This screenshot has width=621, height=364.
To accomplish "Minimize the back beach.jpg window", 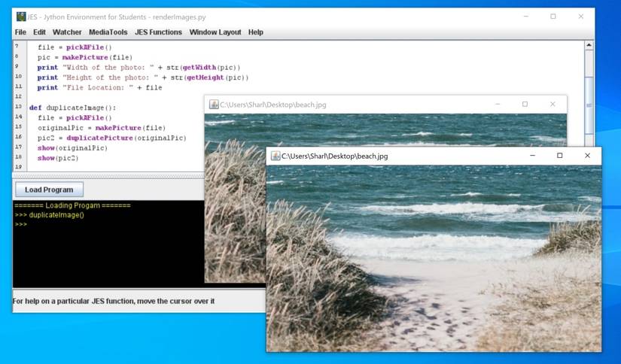I will [x=498, y=104].
